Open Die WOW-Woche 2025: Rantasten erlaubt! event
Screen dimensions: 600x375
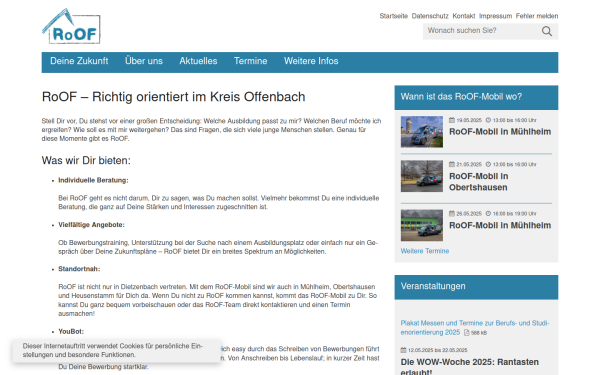coord(470,366)
